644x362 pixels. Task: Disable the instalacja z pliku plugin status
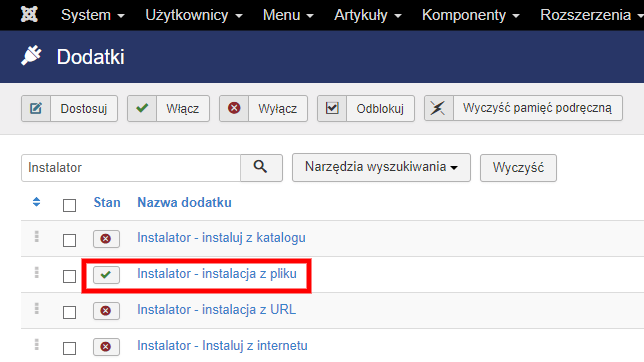click(x=106, y=275)
